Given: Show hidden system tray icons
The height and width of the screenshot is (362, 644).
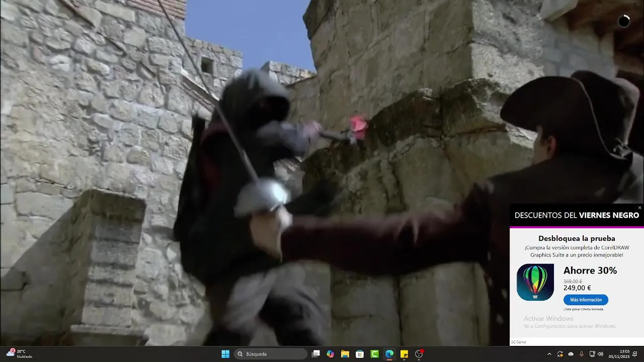Looking at the screenshot, I should (549, 354).
